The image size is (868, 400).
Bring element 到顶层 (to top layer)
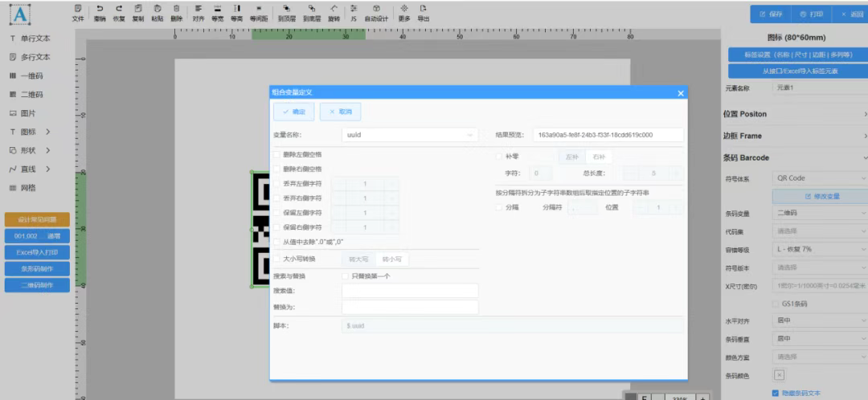point(287,13)
